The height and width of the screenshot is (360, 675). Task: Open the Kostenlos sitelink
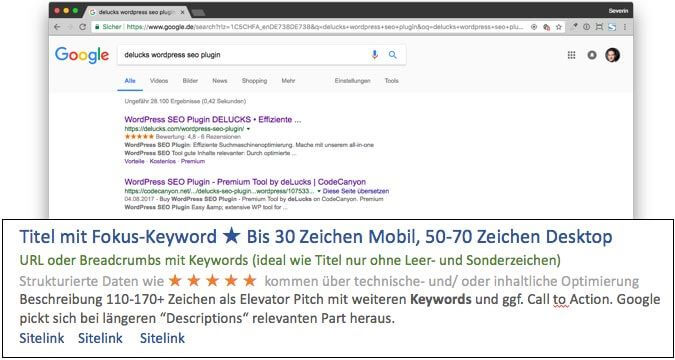[x=163, y=161]
